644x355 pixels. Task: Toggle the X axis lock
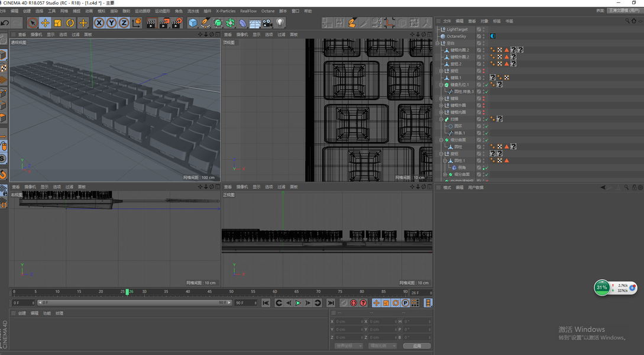coord(99,23)
